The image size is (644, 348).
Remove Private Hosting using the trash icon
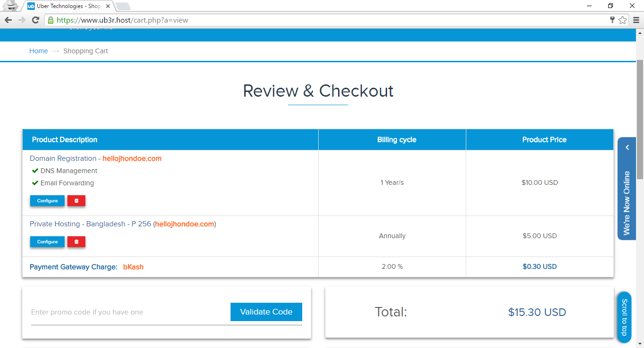click(76, 242)
